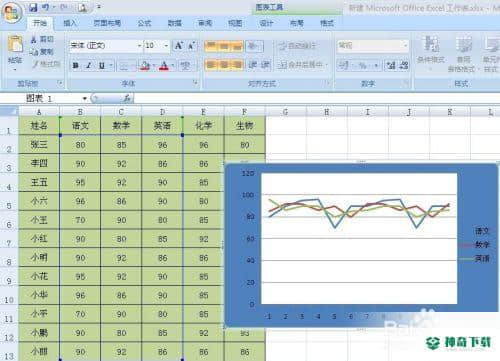Image resolution: width=500 pixels, height=361 pixels.
Task: Click the Save icon in quick access toolbar
Action: coord(33,7)
